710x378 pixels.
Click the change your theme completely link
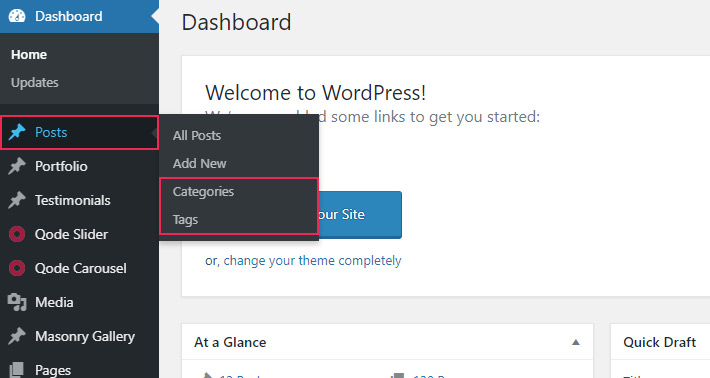tap(312, 261)
